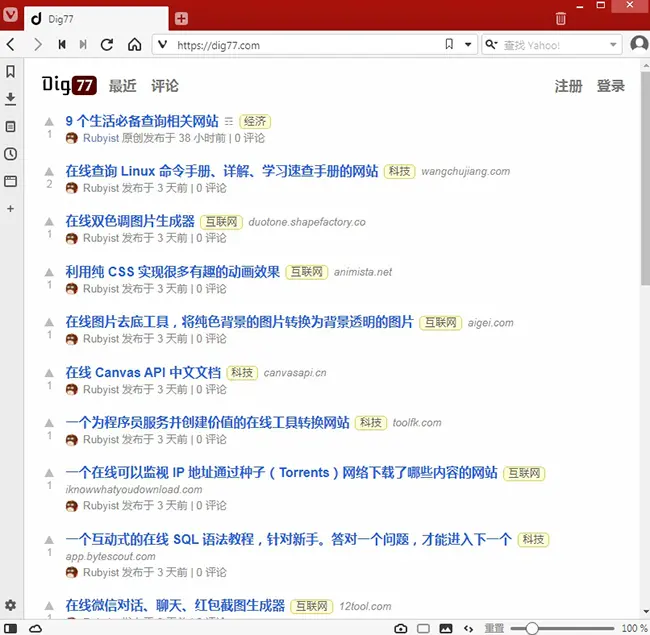
Task: Expand the address bar history dropdown
Action: tap(468, 44)
